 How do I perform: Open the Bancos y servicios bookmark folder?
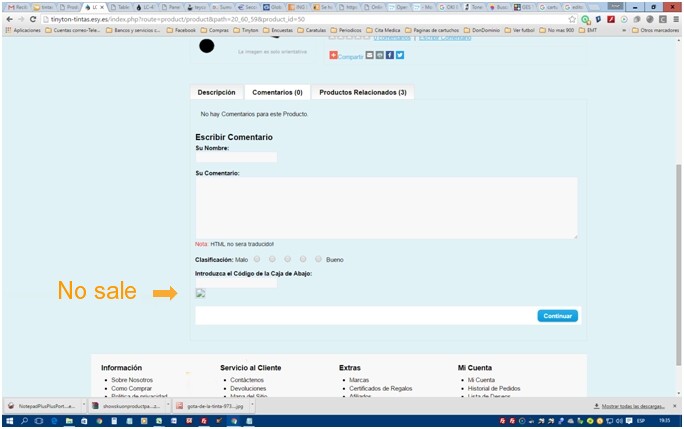[133, 30]
